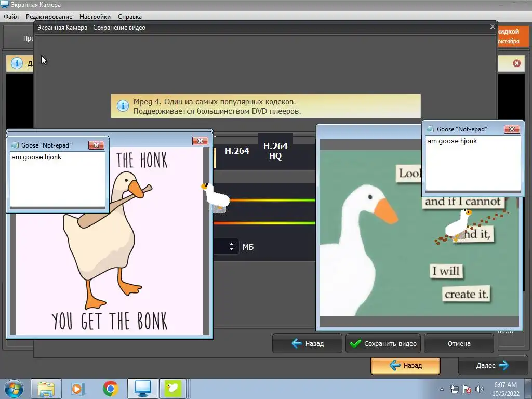The width and height of the screenshot is (532, 399).
Task: Open Windows Explorer from taskbar
Action: click(x=46, y=389)
